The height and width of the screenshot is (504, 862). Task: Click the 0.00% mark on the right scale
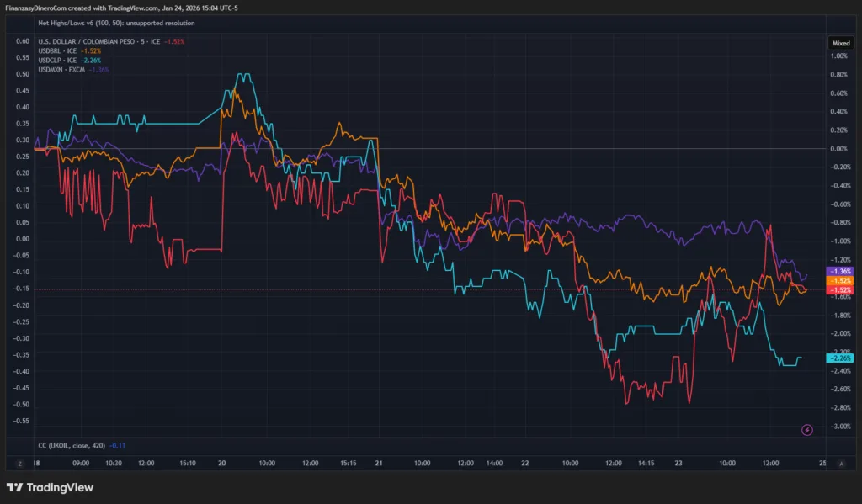(x=839, y=149)
